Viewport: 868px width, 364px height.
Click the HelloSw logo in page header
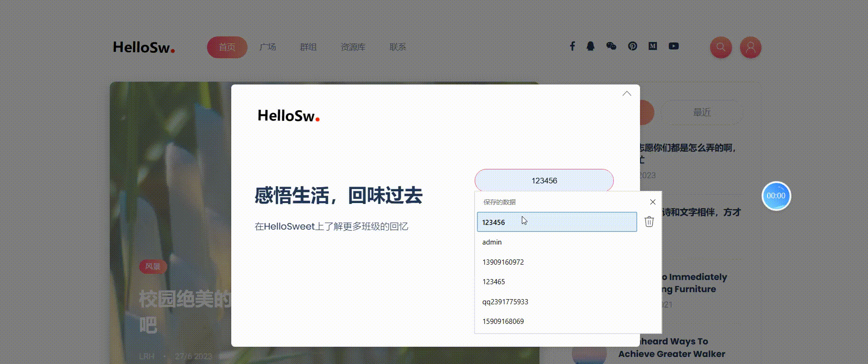click(144, 47)
